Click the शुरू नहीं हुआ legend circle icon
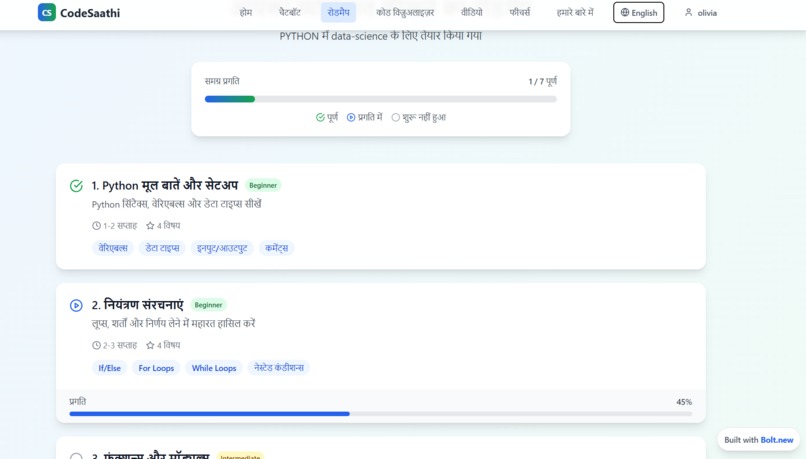This screenshot has width=806, height=459. coord(395,118)
